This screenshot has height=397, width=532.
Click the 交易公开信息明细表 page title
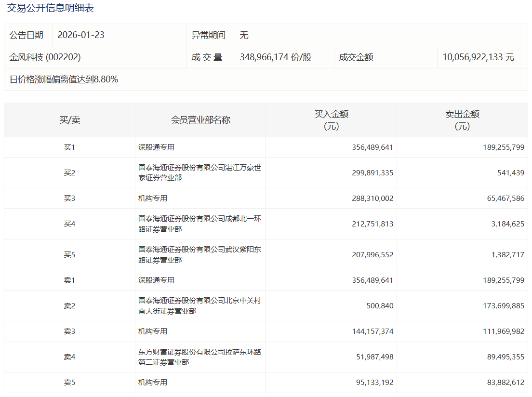tap(50, 8)
